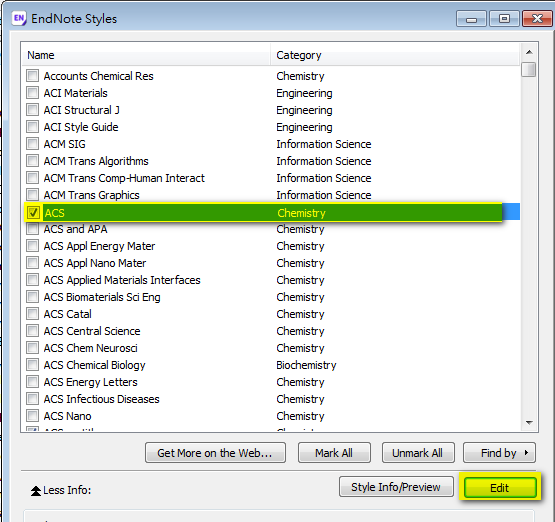Close the EndNote Styles dialog
The image size is (555, 522).
[537, 19]
